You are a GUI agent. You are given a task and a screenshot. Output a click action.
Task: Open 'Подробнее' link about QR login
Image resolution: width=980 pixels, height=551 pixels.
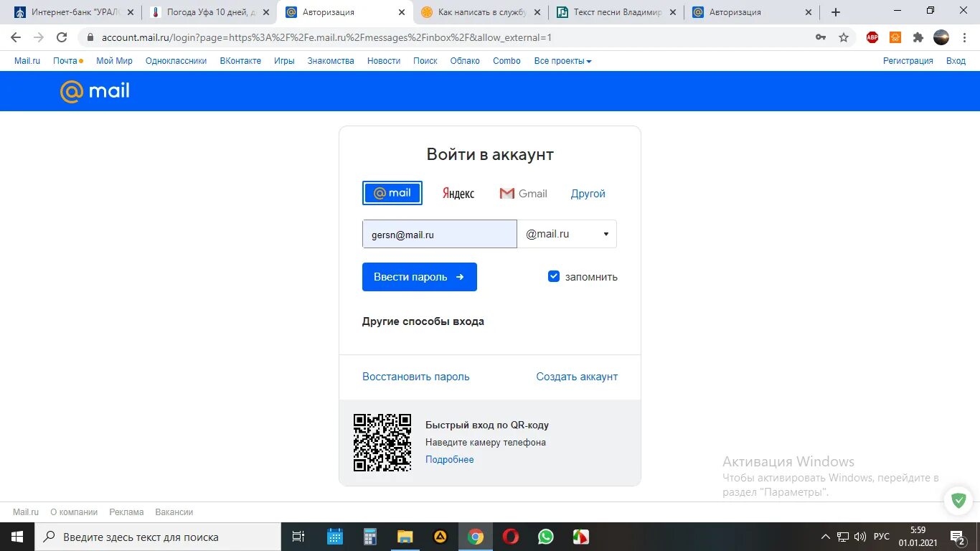click(x=450, y=459)
